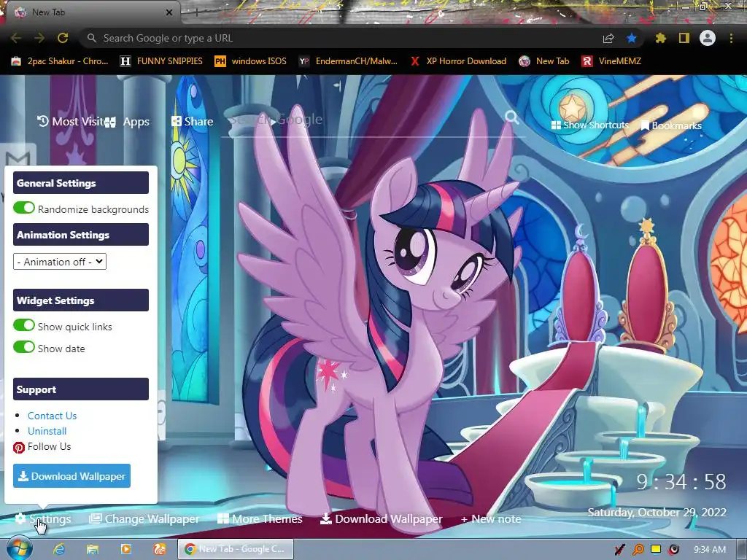
Task: Open the Chrome three-dot menu
Action: 731,38
